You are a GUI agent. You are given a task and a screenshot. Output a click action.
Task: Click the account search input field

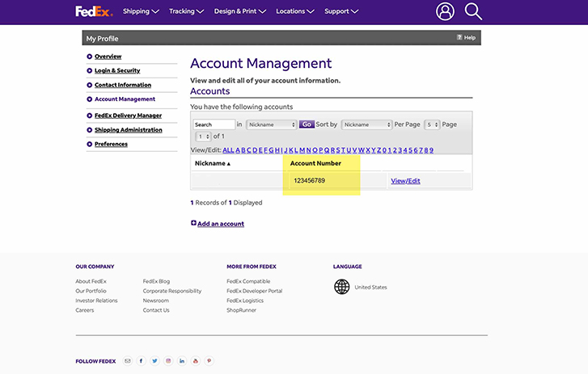[214, 124]
